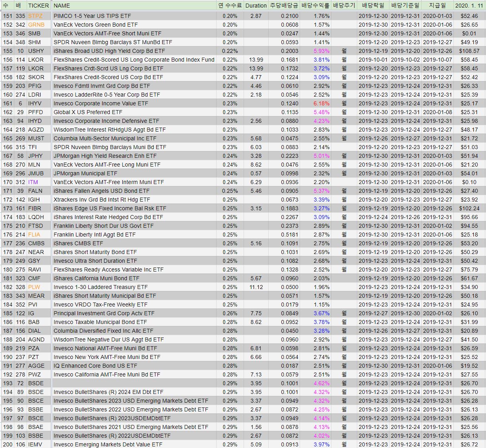Select Franklin Liberty Short Dur US Govt ETF
The image size is (486, 448).
coord(134,226)
